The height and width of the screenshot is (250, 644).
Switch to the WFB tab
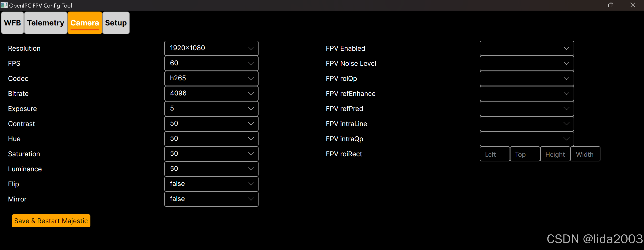12,23
